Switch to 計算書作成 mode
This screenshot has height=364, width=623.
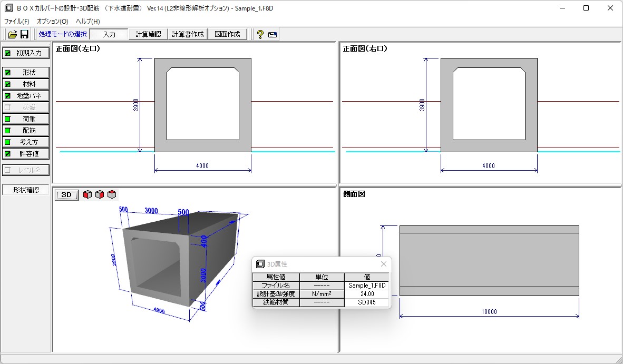point(188,35)
